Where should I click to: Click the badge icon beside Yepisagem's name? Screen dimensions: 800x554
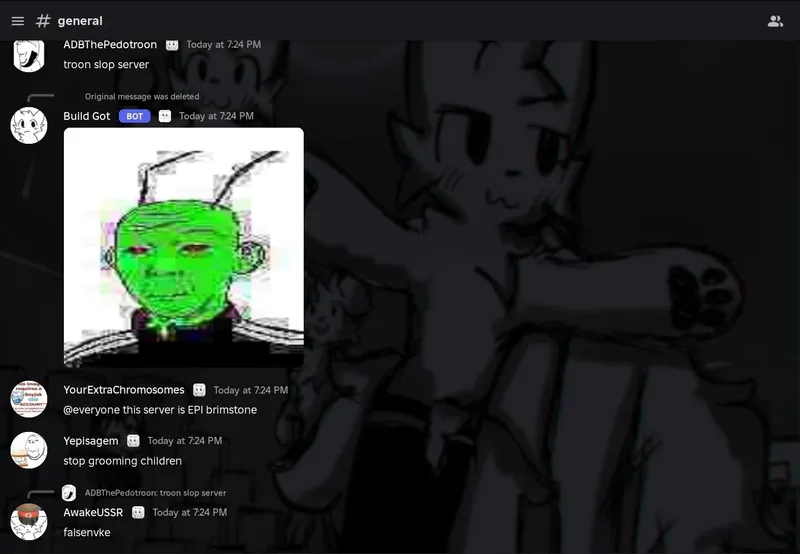point(133,441)
